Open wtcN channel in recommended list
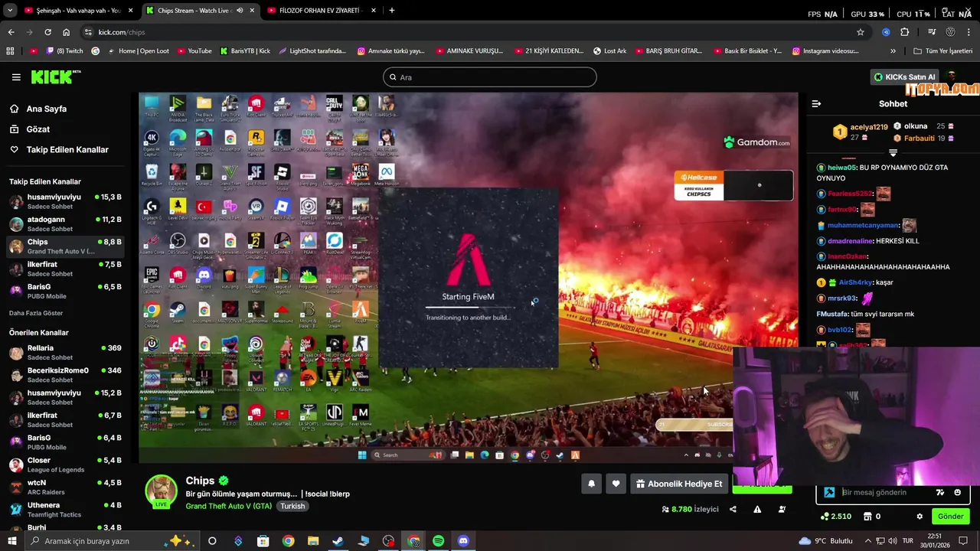This screenshot has width=980, height=551. click(x=65, y=487)
